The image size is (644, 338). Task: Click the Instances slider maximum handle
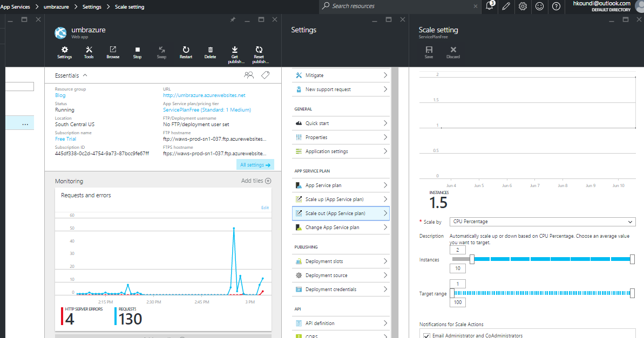(632, 259)
